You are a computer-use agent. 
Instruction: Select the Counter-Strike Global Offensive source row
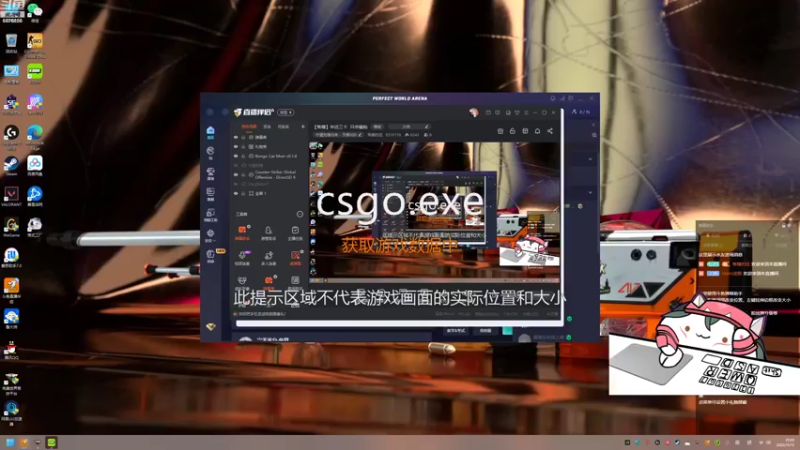click(269, 174)
